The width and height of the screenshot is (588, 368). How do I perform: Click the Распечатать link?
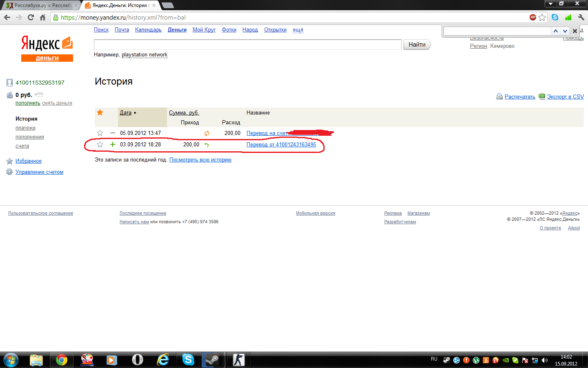(x=520, y=97)
